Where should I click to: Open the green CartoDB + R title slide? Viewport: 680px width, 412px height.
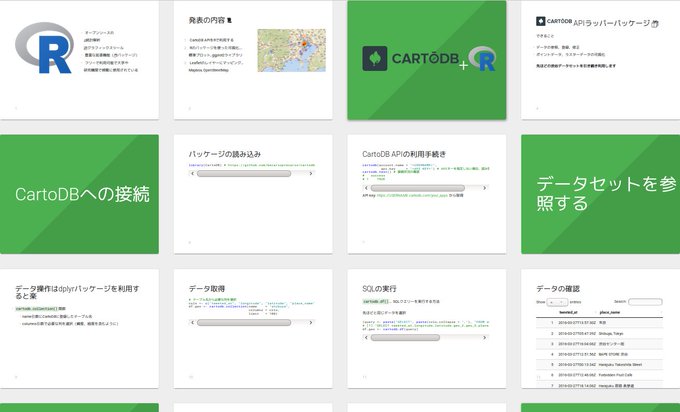tap(427, 60)
